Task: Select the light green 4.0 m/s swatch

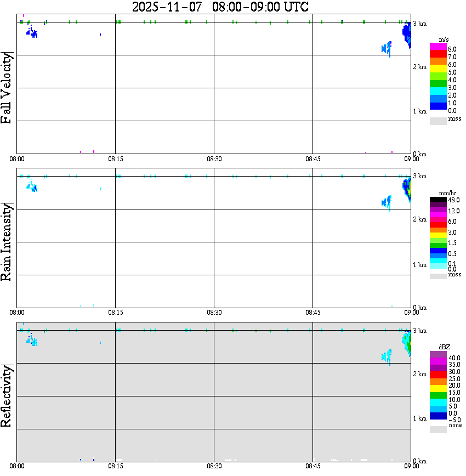Action: point(438,76)
